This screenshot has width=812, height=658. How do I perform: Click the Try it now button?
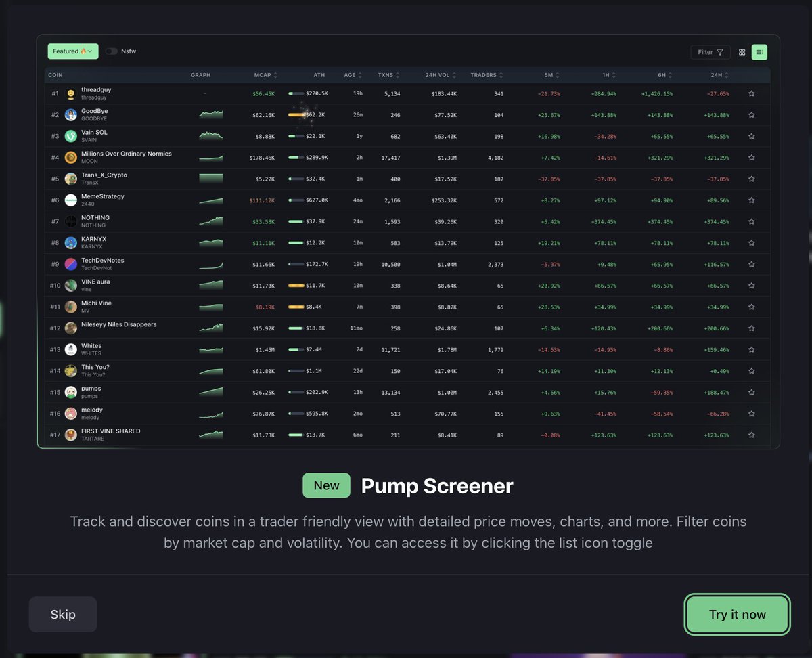[x=737, y=615]
